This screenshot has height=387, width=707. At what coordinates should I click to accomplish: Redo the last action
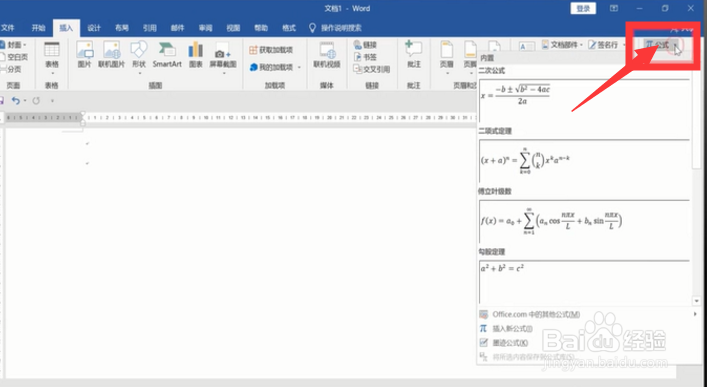[x=36, y=101]
